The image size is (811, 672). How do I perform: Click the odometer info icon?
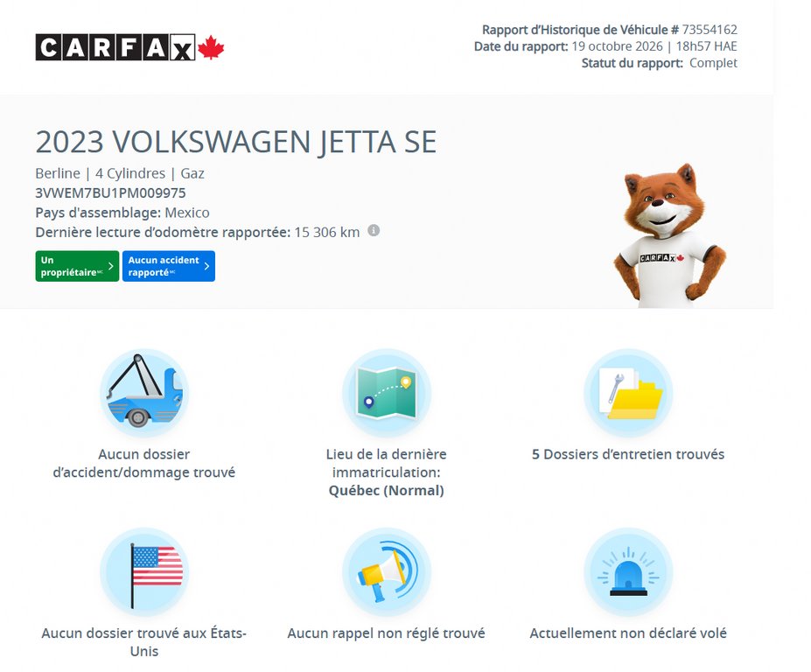tap(374, 231)
